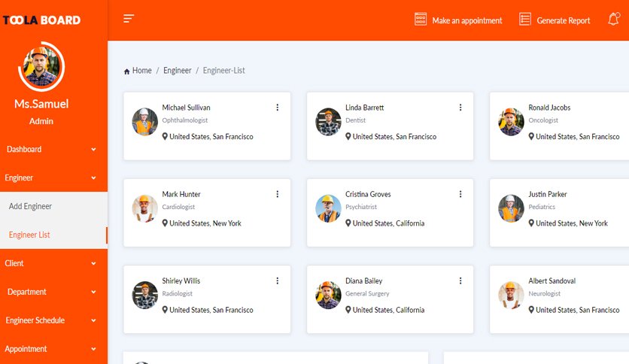Click the Engineer breadcrumb link
Screen dimensions: 629x364
tap(177, 71)
